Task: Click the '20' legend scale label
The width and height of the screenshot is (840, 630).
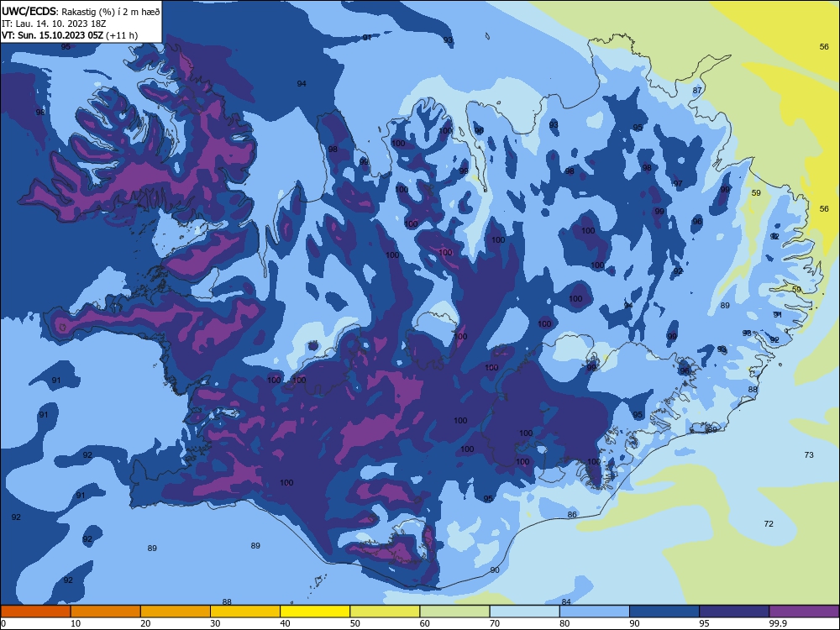Action: [145, 623]
